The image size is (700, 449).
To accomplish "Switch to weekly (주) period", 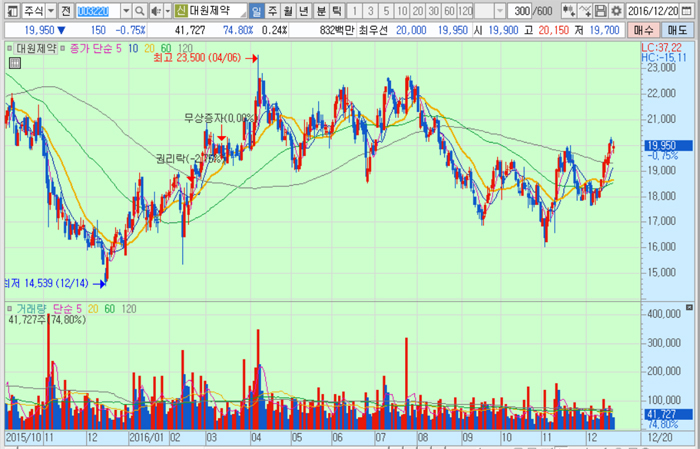I will pos(273,10).
